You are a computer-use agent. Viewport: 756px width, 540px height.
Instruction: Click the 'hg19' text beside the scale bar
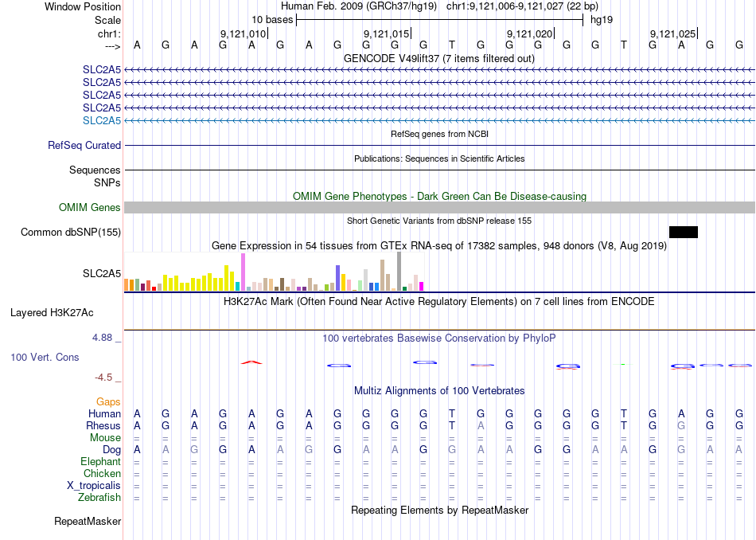pos(602,20)
